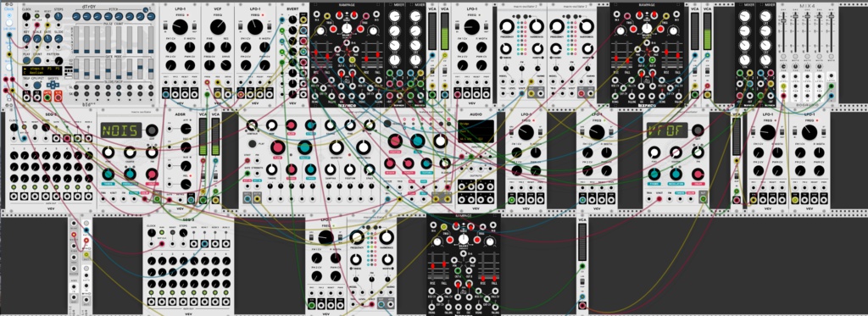This screenshot has width=868, height=316.
Task: Click the black PATTERN knob on dTrOY
Action: (58, 61)
